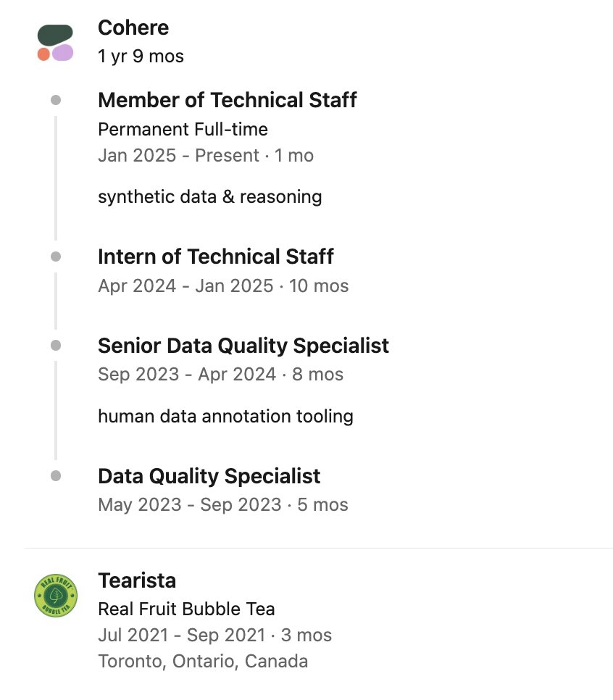This screenshot has height=700, width=613.
Task: Click the 'Jan 2025 - Present' date range
Action: (178, 156)
